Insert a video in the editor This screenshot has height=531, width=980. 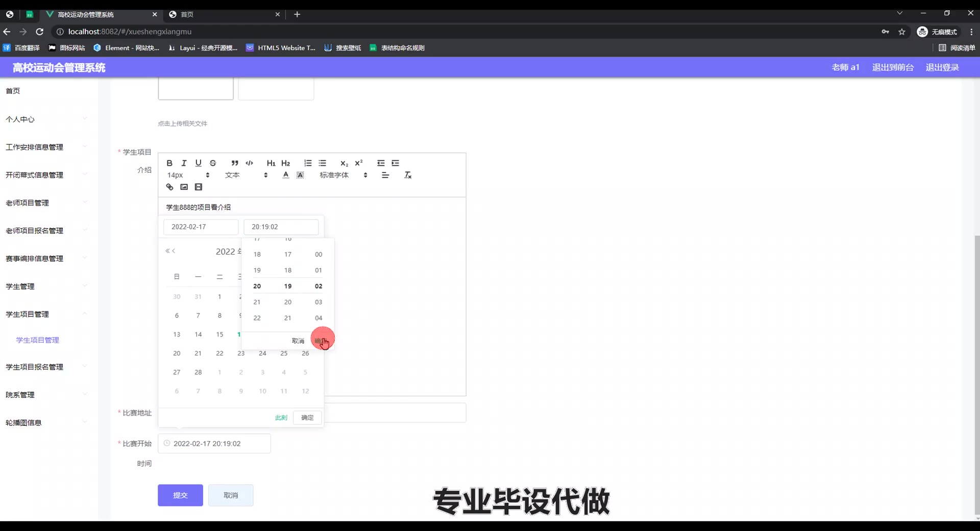(199, 187)
